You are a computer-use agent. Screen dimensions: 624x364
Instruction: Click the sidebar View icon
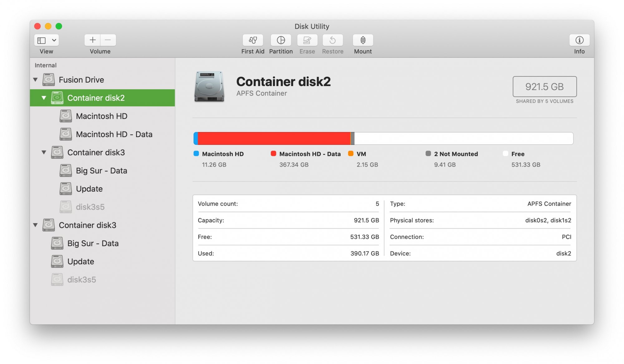tap(41, 40)
